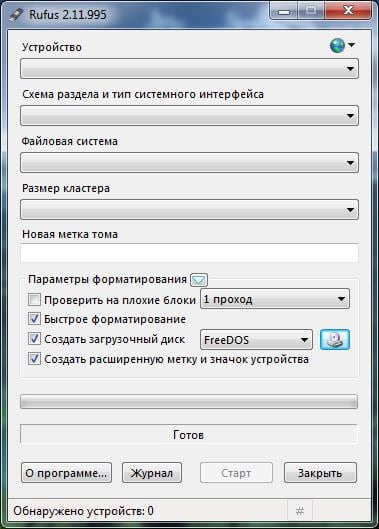Open the Файловая система dropdown
This screenshot has width=379, height=529.
click(189, 163)
